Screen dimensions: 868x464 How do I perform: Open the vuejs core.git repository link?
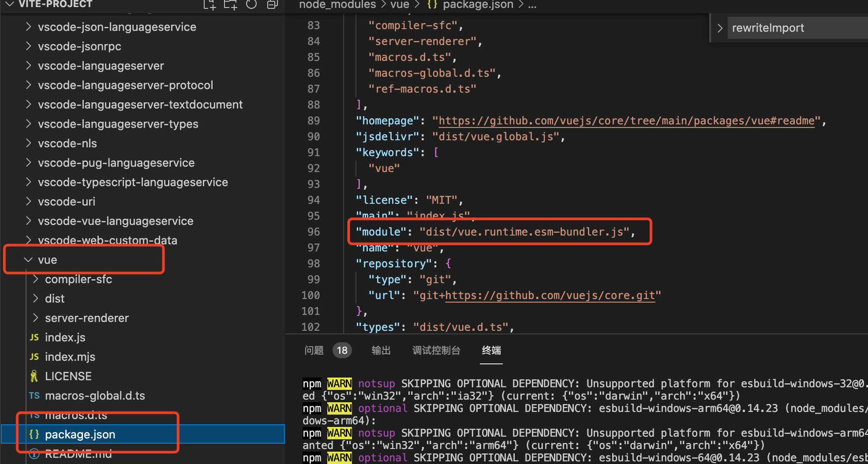pos(550,296)
